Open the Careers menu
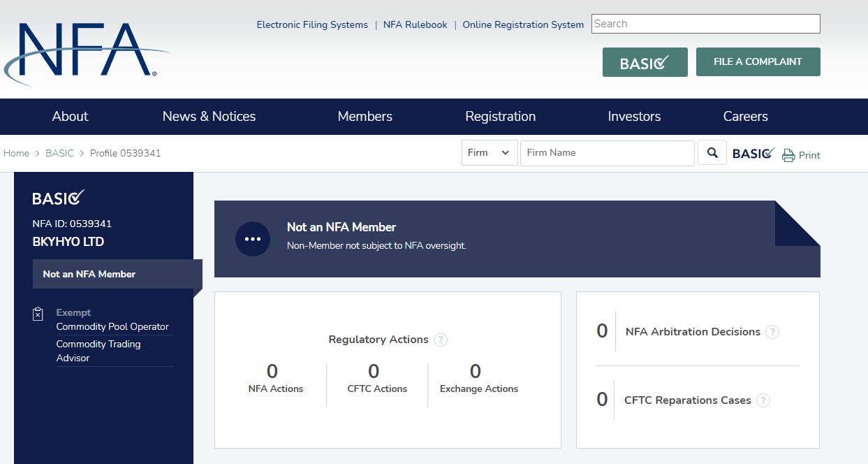The width and height of the screenshot is (868, 464). click(x=746, y=117)
